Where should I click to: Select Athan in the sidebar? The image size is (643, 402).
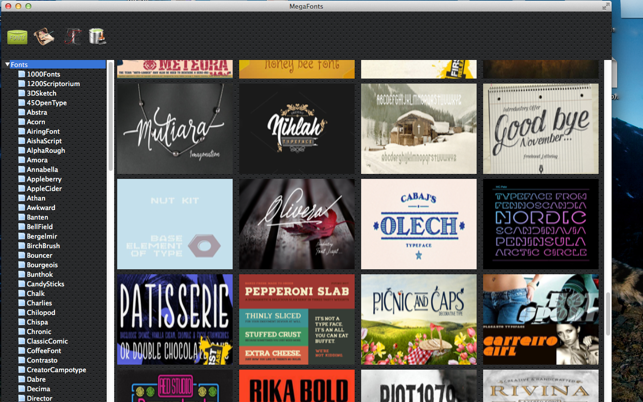(x=36, y=198)
